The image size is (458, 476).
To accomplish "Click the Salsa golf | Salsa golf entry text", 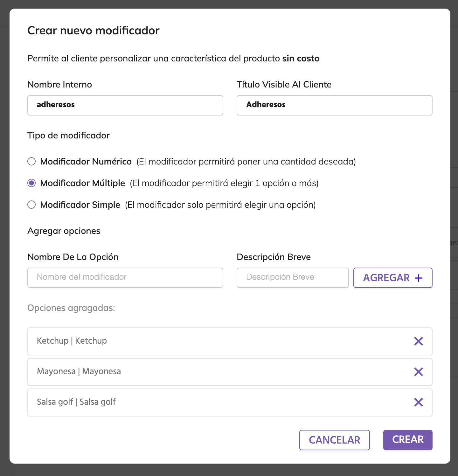I will (x=76, y=402).
